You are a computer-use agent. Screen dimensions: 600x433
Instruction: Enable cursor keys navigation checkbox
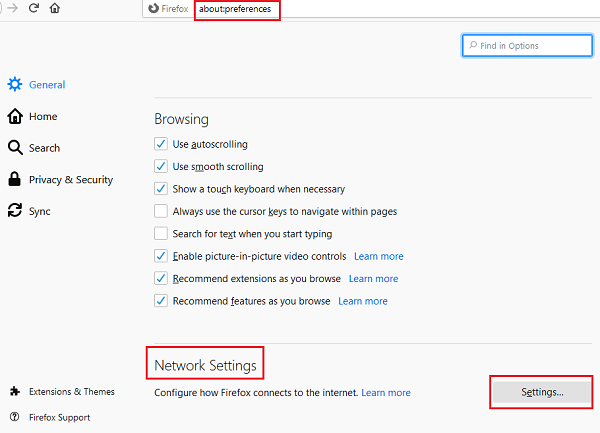[x=161, y=211]
